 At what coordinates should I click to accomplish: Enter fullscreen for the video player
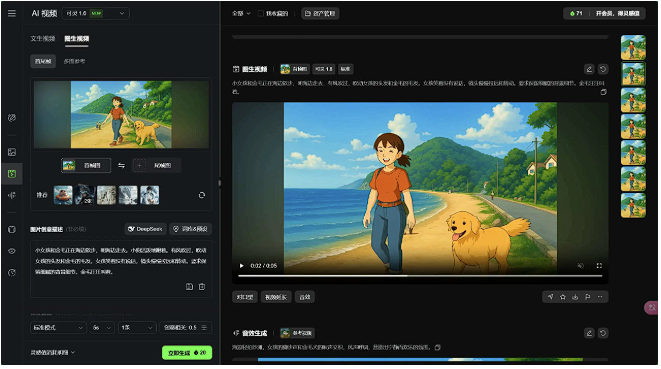point(599,266)
